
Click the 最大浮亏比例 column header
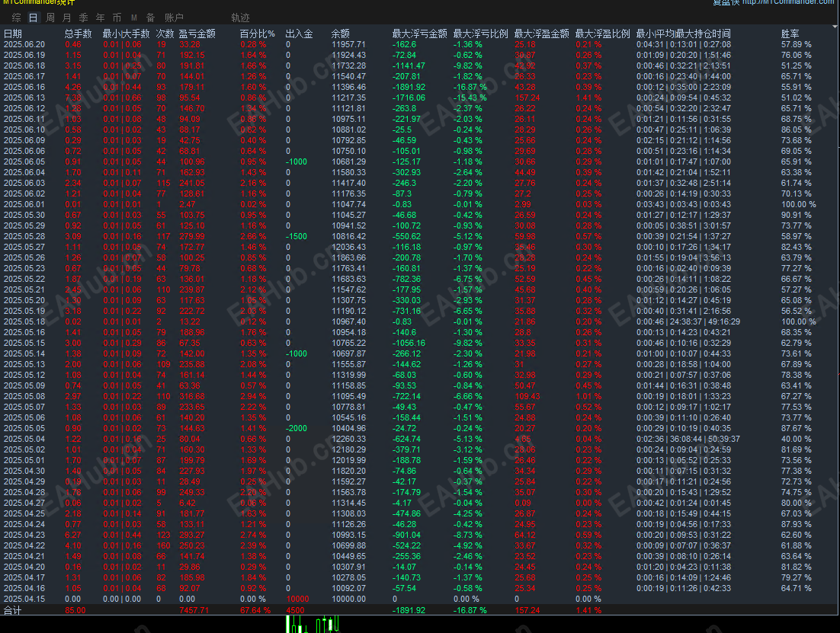point(480,34)
